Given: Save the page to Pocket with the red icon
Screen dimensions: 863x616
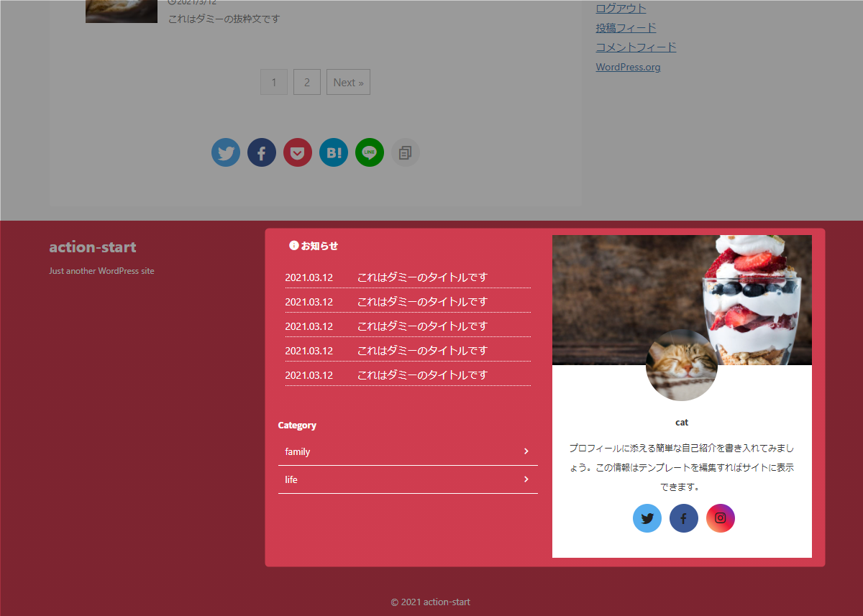Looking at the screenshot, I should click(x=298, y=152).
